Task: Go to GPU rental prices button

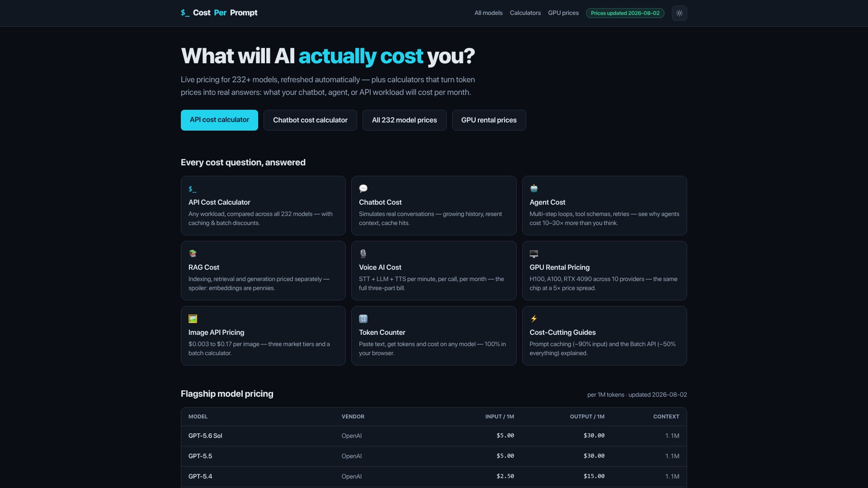Action: tap(489, 120)
